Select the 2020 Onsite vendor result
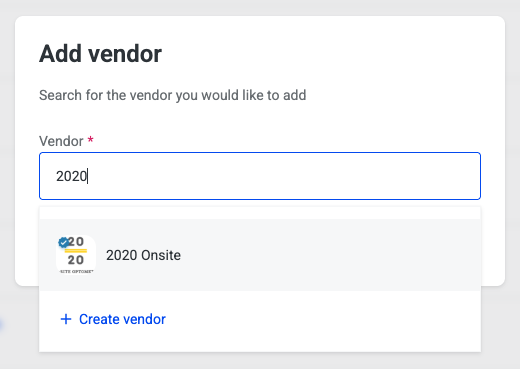Image resolution: width=520 pixels, height=369 pixels. 260,255
